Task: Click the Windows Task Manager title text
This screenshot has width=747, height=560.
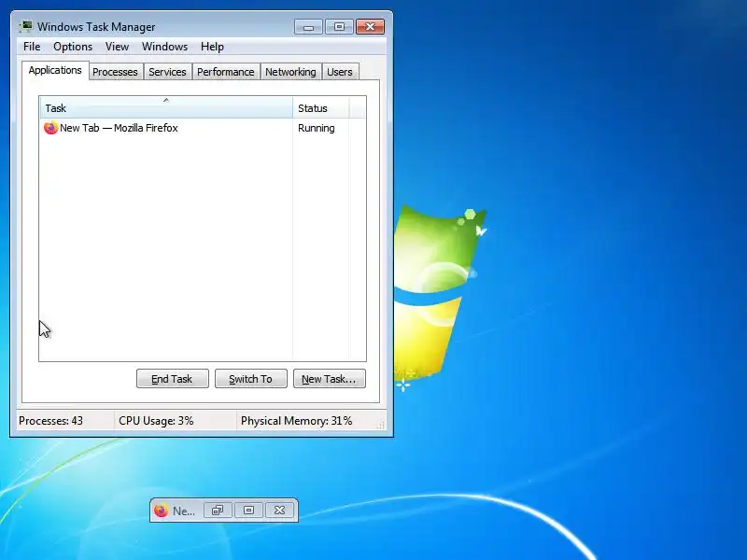Action: click(96, 27)
